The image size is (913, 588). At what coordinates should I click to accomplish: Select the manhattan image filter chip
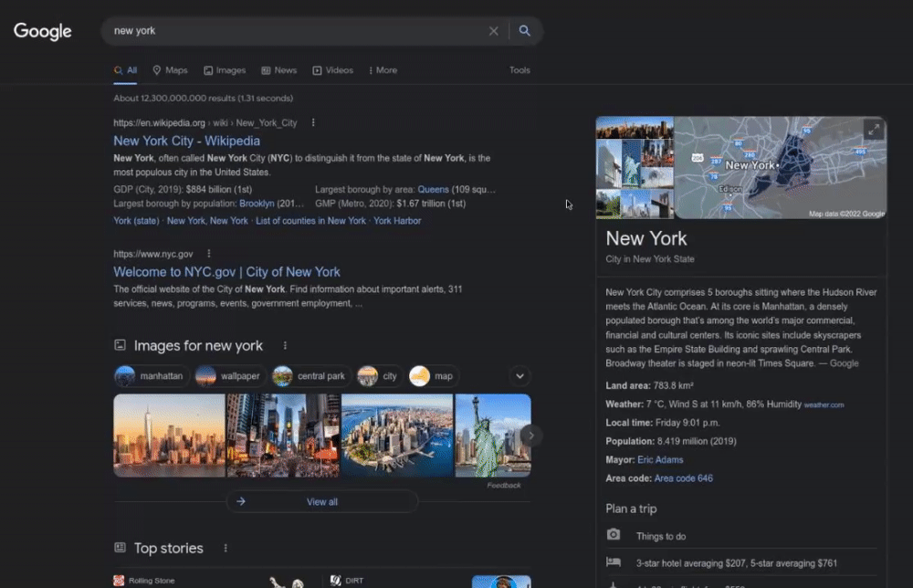coord(151,376)
